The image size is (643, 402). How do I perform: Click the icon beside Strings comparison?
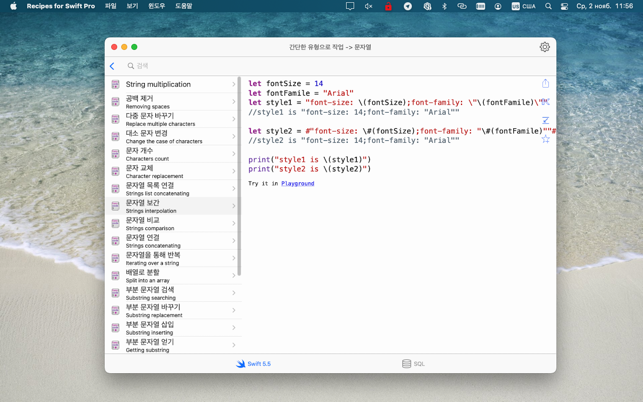pos(115,223)
